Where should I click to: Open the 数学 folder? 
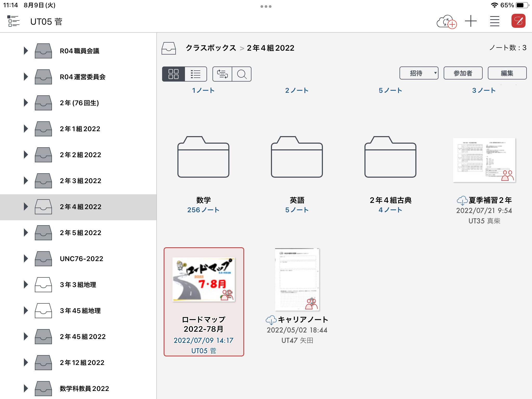pyautogui.click(x=203, y=157)
